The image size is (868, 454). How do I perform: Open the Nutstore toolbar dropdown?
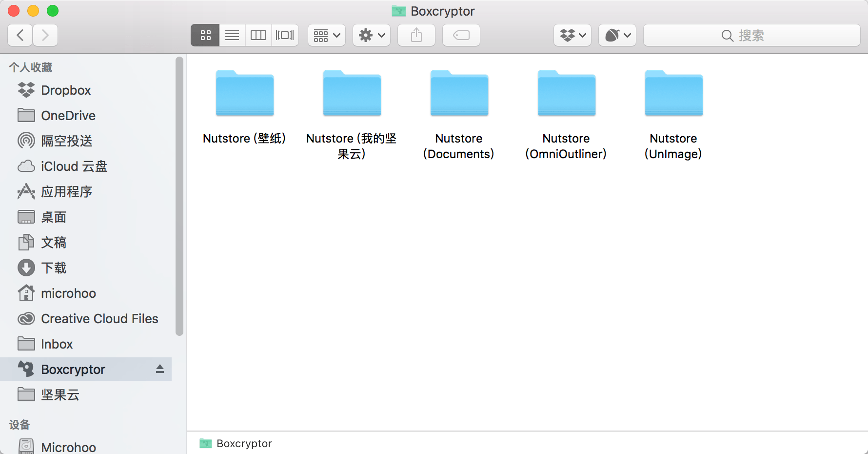point(617,35)
